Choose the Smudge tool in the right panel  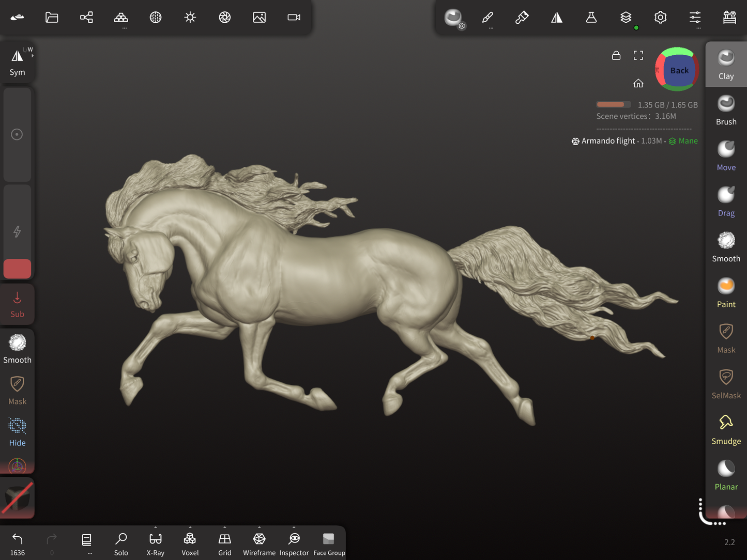point(726,429)
